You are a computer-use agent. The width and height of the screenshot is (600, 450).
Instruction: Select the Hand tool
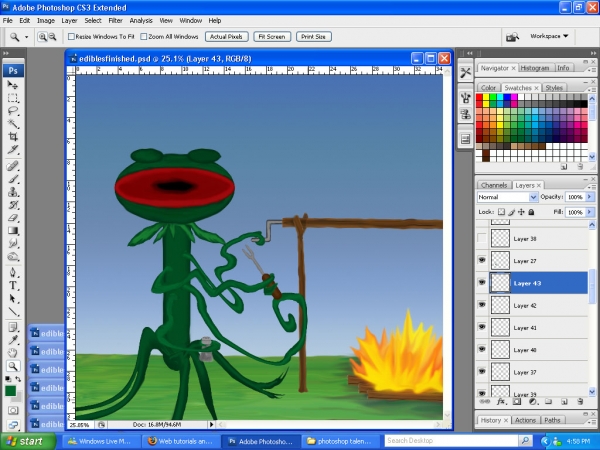tap(13, 353)
